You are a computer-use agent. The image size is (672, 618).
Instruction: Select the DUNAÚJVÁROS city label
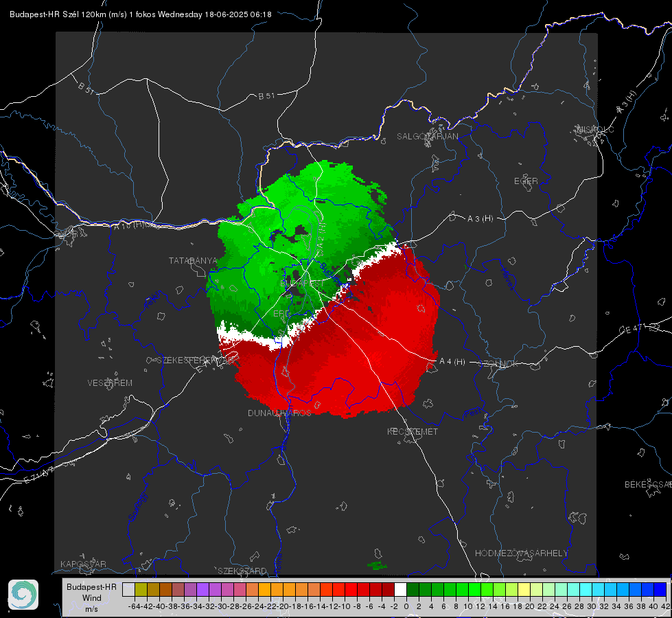[279, 413]
